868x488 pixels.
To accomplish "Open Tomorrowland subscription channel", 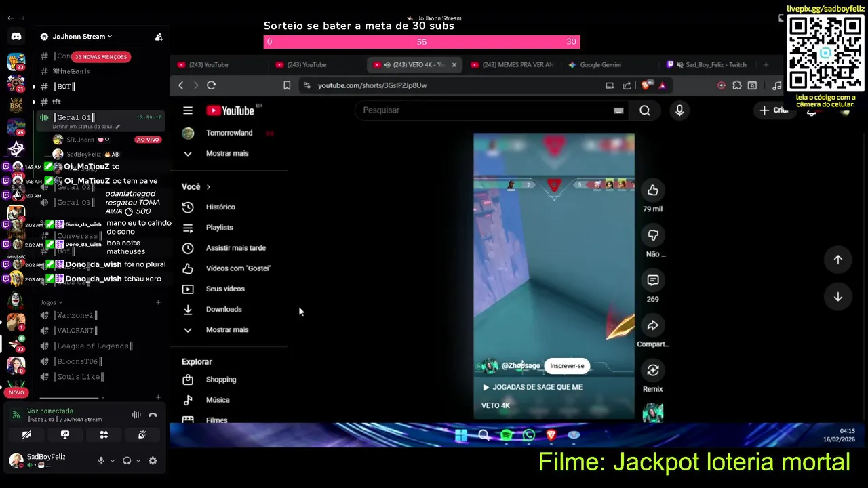I will pyautogui.click(x=229, y=133).
